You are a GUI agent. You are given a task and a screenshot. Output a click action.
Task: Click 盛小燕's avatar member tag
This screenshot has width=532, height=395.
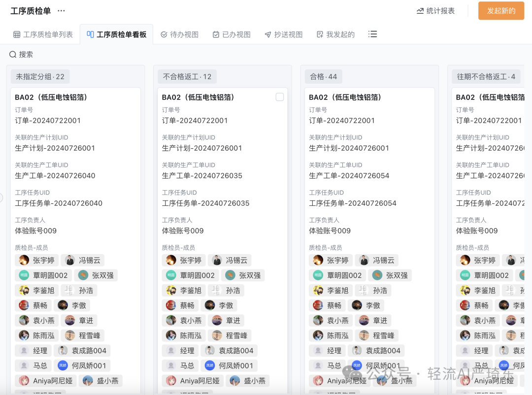(x=100, y=380)
